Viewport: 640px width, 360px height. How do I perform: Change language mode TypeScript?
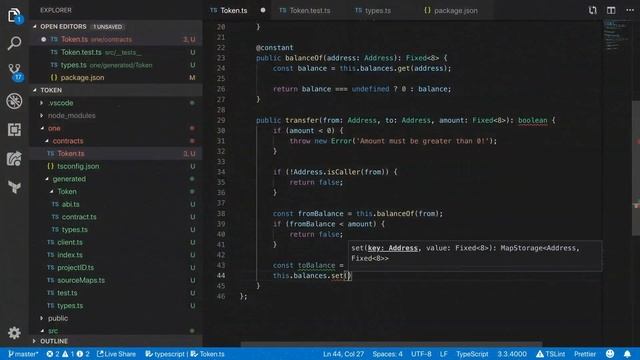coord(472,354)
